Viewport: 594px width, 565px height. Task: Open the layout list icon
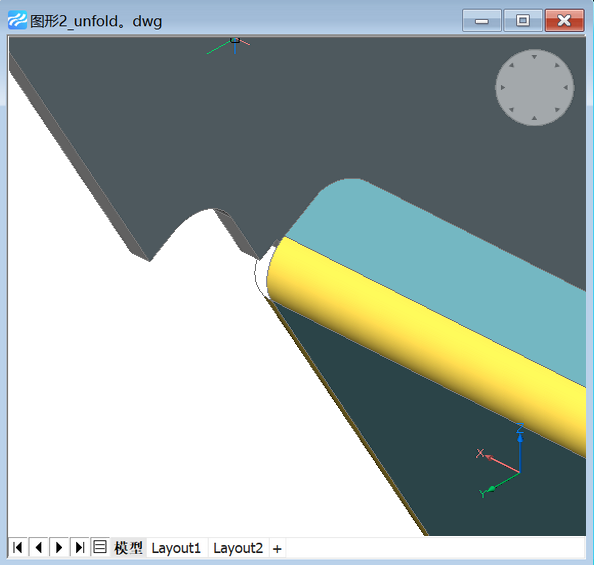(100, 547)
